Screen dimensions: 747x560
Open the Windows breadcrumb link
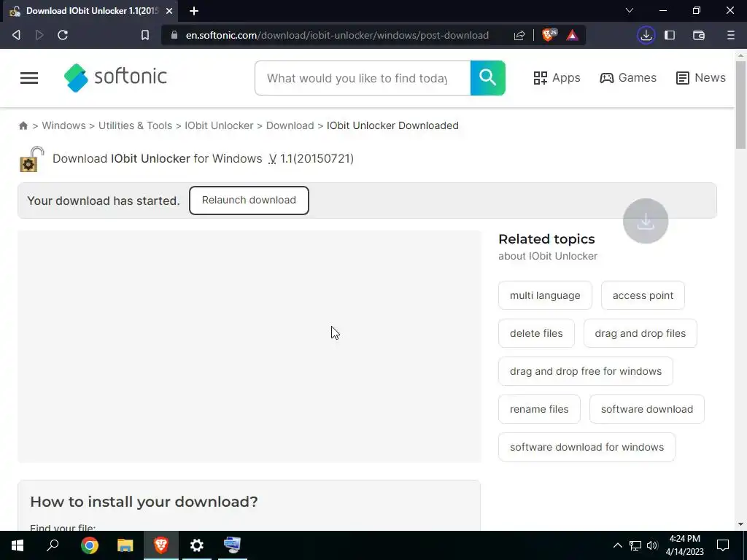(64, 125)
